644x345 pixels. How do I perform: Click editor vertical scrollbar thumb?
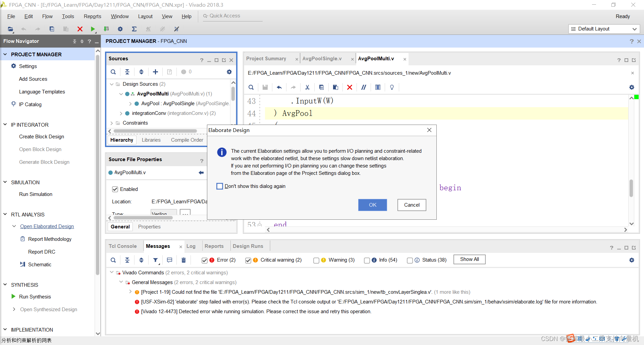point(631,188)
